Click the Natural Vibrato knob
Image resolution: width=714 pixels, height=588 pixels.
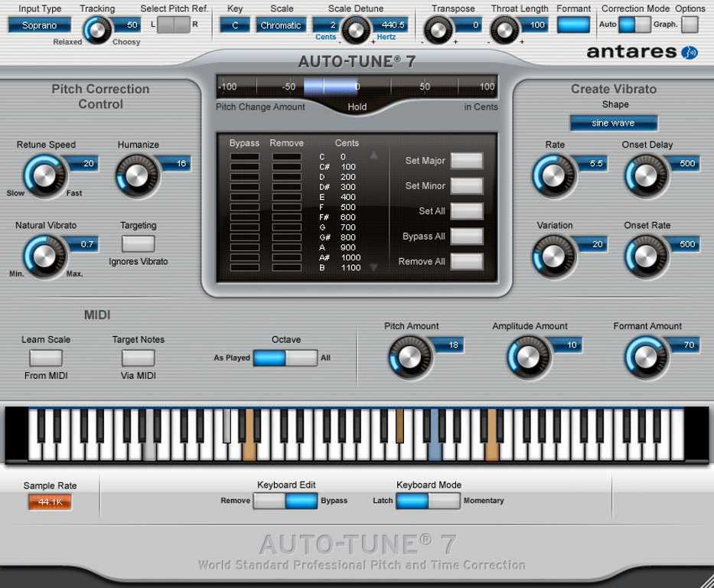click(x=44, y=256)
